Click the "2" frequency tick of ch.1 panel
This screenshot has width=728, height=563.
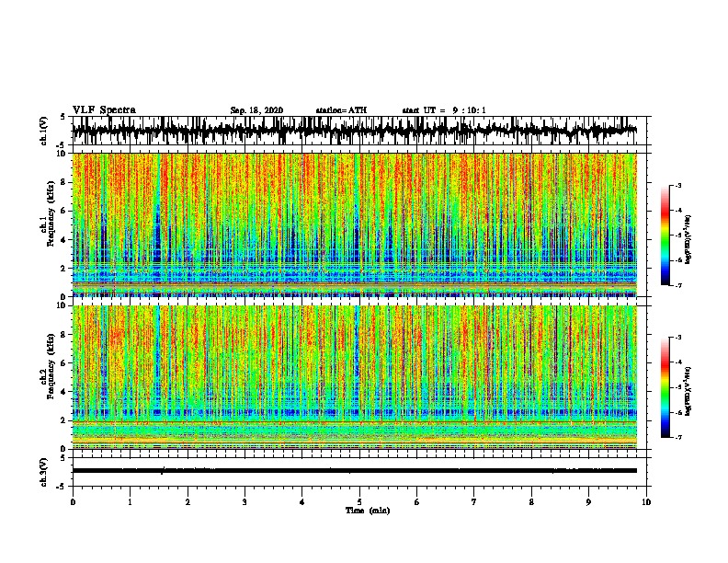[64, 269]
